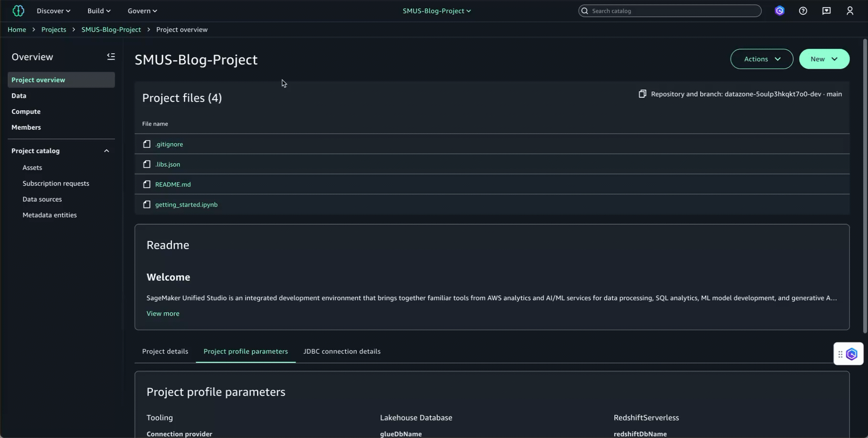Open the .gitignore file link
This screenshot has width=868, height=438.
(x=169, y=144)
